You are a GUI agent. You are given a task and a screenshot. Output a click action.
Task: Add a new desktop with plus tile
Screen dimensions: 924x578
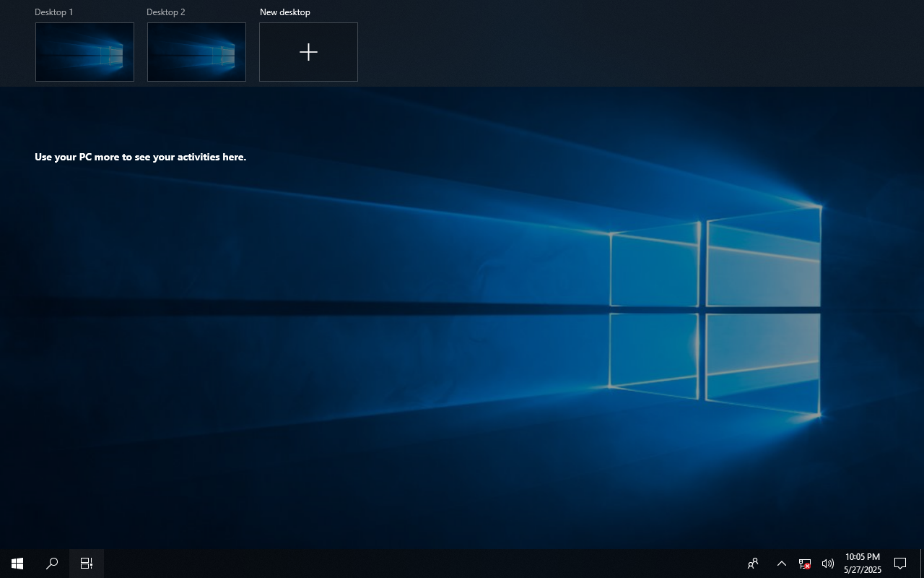(308, 52)
